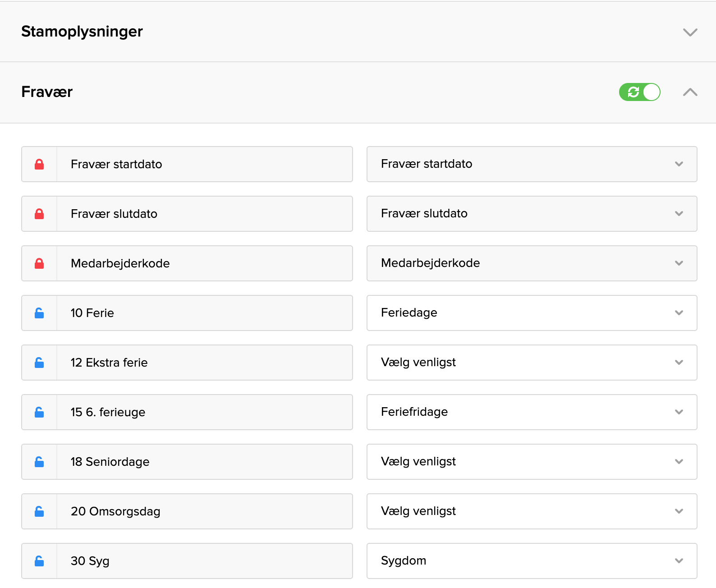This screenshot has height=588, width=716.
Task: Click the blue unlock icon beside 10 Ferie
Action: [x=39, y=313]
